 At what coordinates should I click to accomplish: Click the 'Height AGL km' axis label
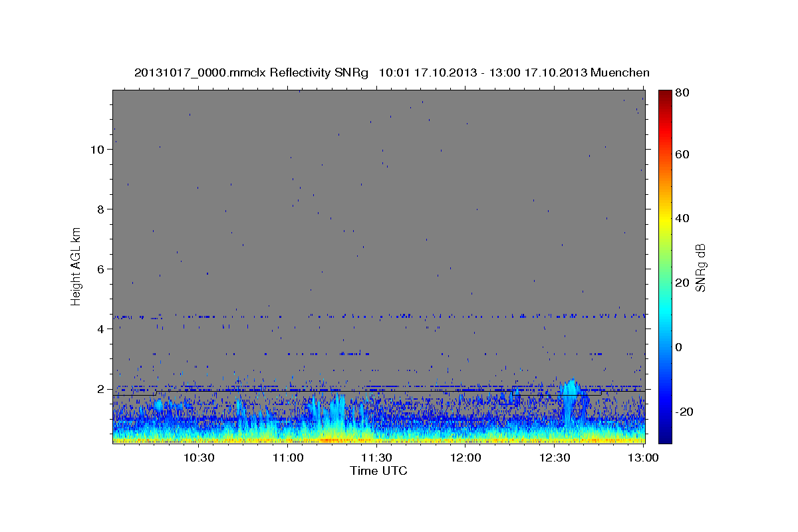[x=76, y=265]
